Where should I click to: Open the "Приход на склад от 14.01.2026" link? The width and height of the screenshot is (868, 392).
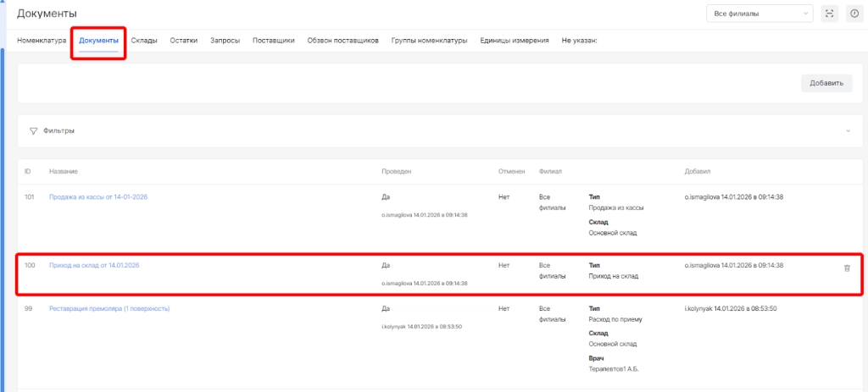click(94, 265)
